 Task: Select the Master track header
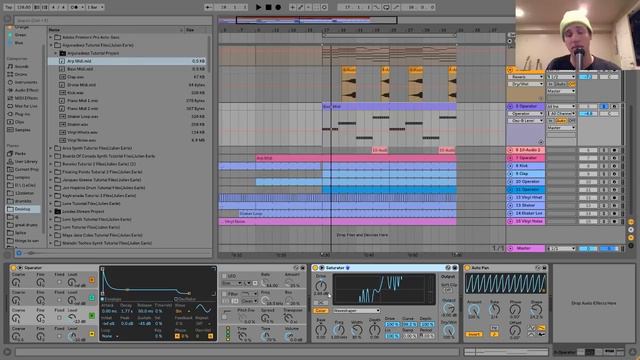[x=526, y=248]
